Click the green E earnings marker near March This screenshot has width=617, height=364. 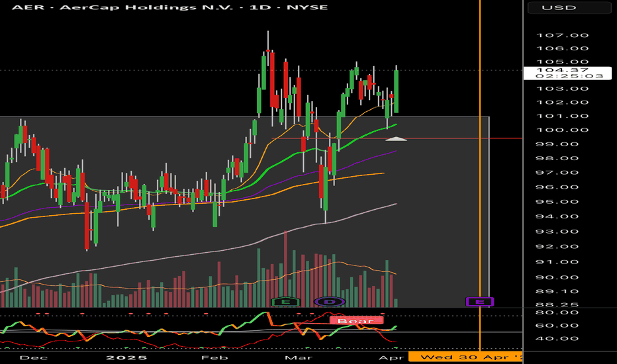286,302
